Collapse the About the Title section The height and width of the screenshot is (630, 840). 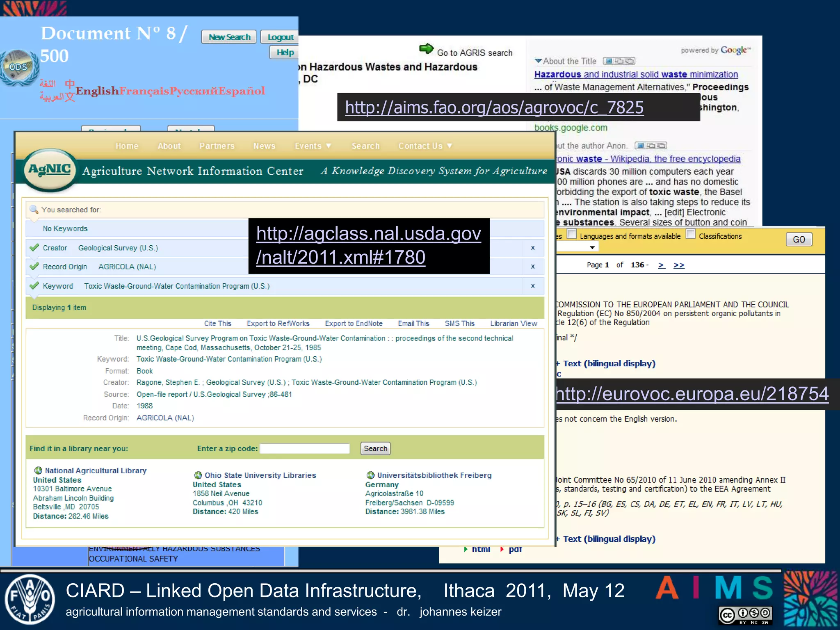(x=538, y=61)
